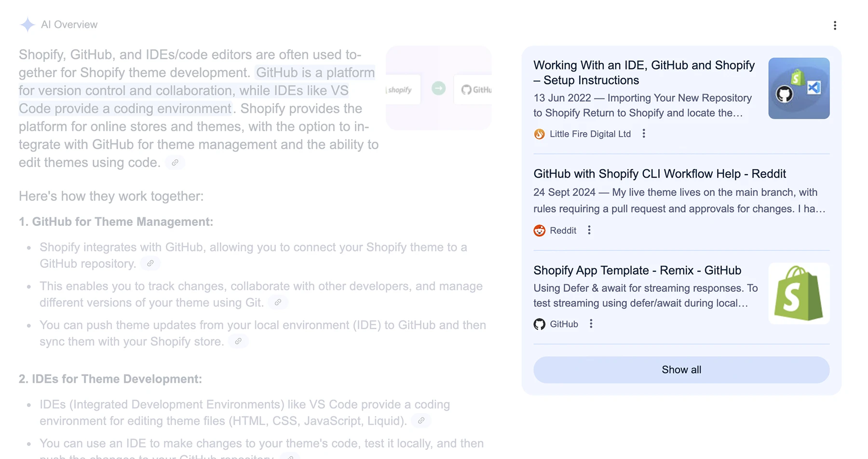This screenshot has width=868, height=459.
Task: Open more options for Reddit result
Action: tap(589, 230)
